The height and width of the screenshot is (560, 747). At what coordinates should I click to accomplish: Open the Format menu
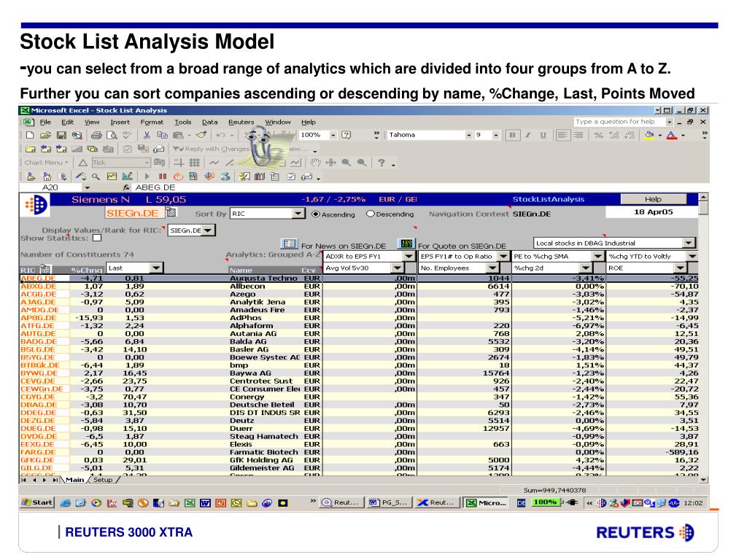click(x=152, y=122)
